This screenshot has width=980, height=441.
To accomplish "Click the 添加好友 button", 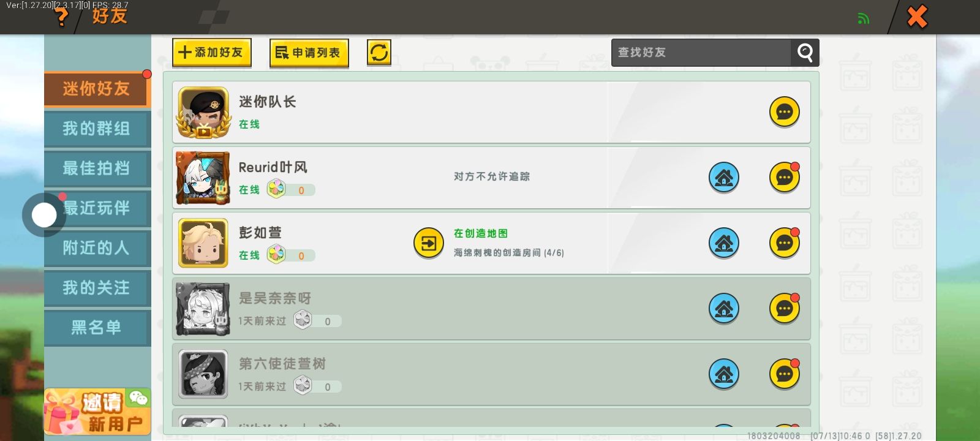I will click(212, 53).
